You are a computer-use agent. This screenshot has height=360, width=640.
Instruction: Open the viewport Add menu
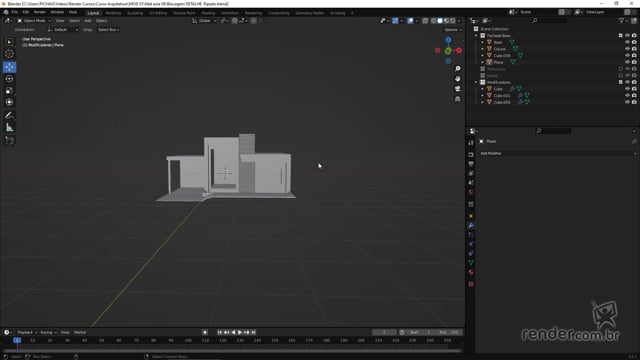tap(88, 20)
